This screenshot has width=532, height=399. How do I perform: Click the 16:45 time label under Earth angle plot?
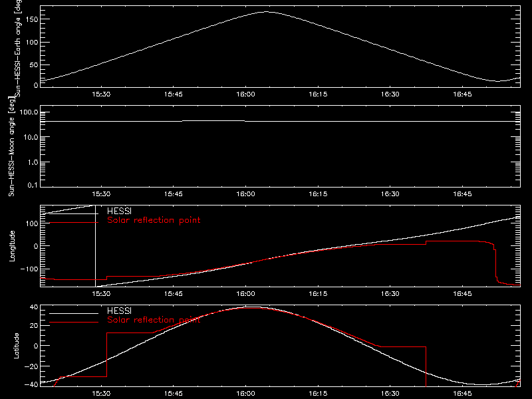coord(462,94)
